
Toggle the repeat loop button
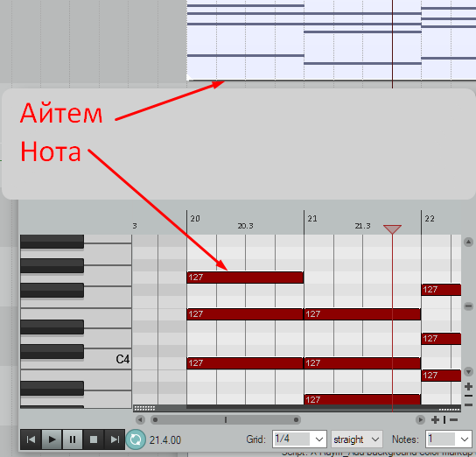click(136, 439)
